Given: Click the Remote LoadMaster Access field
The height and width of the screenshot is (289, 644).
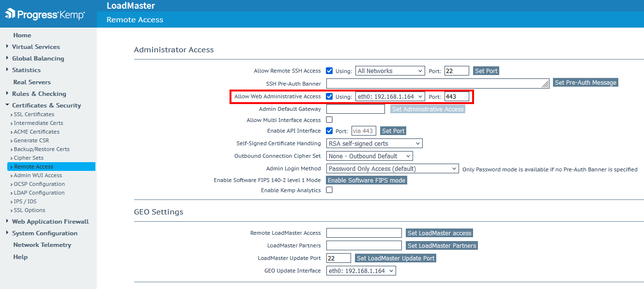Looking at the screenshot, I should (x=364, y=233).
